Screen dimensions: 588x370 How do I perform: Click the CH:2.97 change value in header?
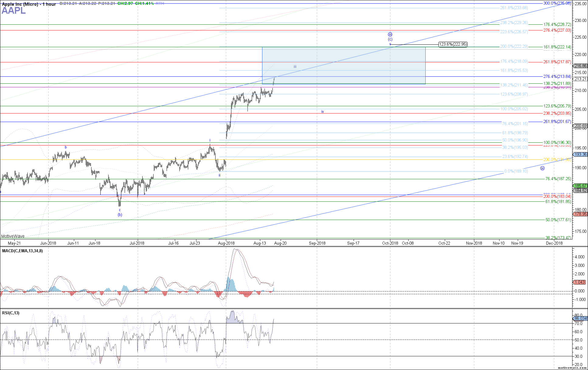pos(125,4)
